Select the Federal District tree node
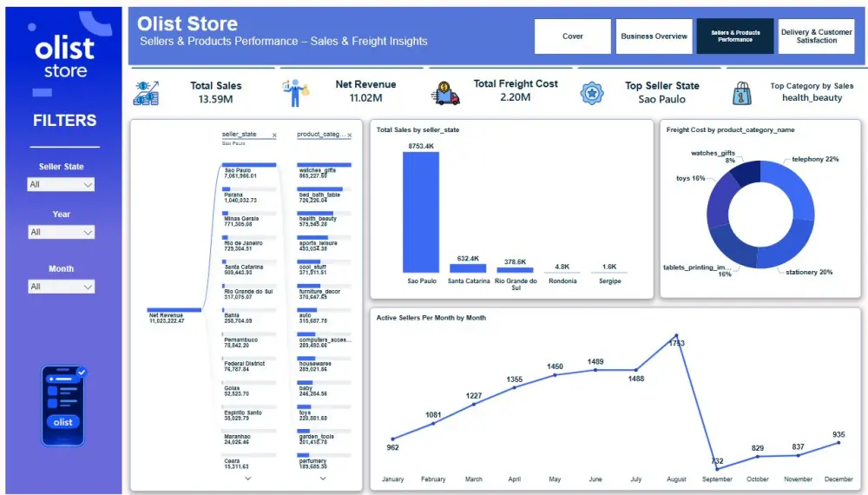 coord(249,365)
